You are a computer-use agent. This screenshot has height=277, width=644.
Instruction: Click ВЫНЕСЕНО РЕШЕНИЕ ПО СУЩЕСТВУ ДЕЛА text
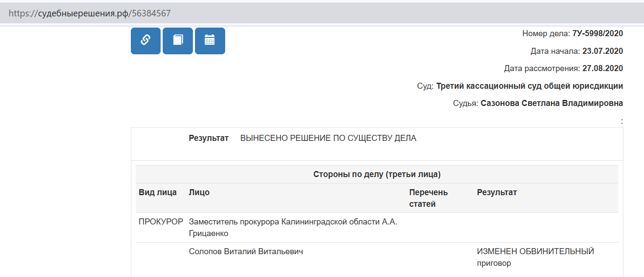tap(328, 138)
